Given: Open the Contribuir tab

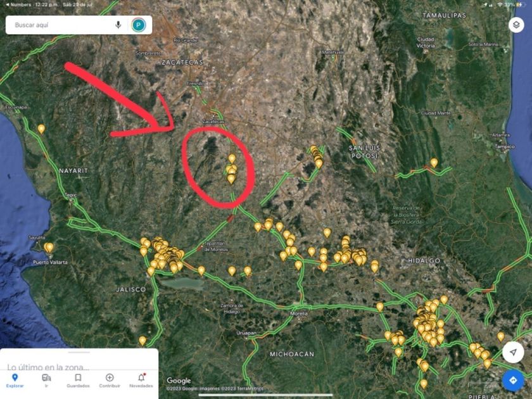Looking at the screenshot, I should (x=110, y=381).
